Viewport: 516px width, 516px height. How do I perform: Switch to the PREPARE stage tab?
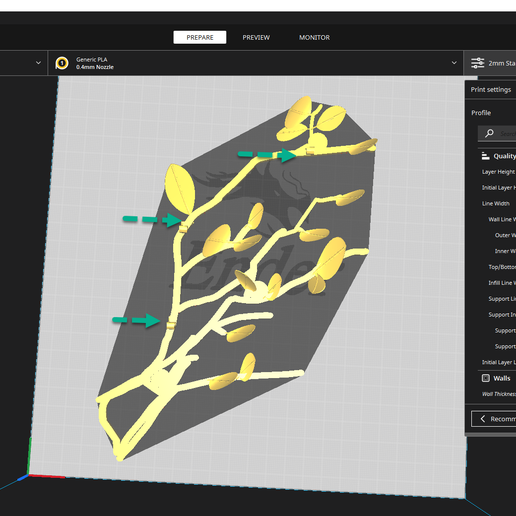(x=200, y=37)
